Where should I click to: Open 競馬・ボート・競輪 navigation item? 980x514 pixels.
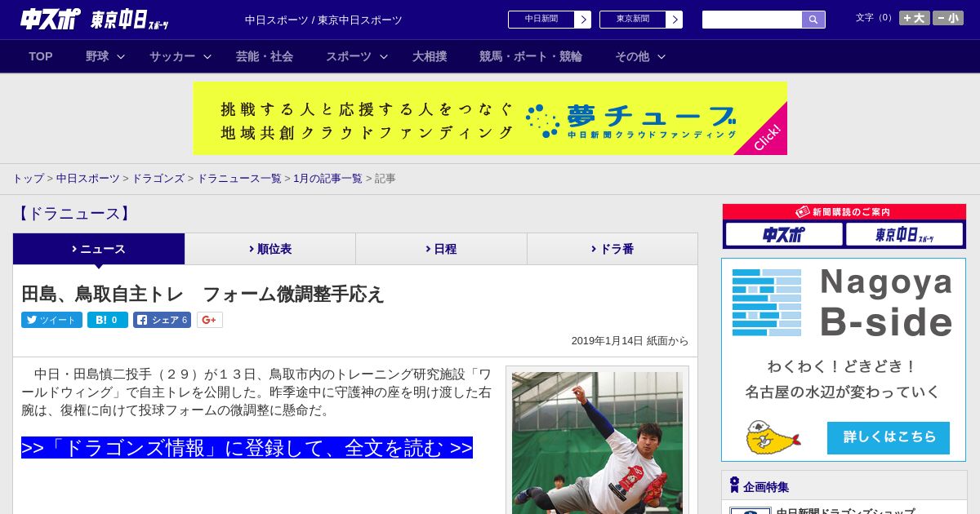(x=531, y=56)
